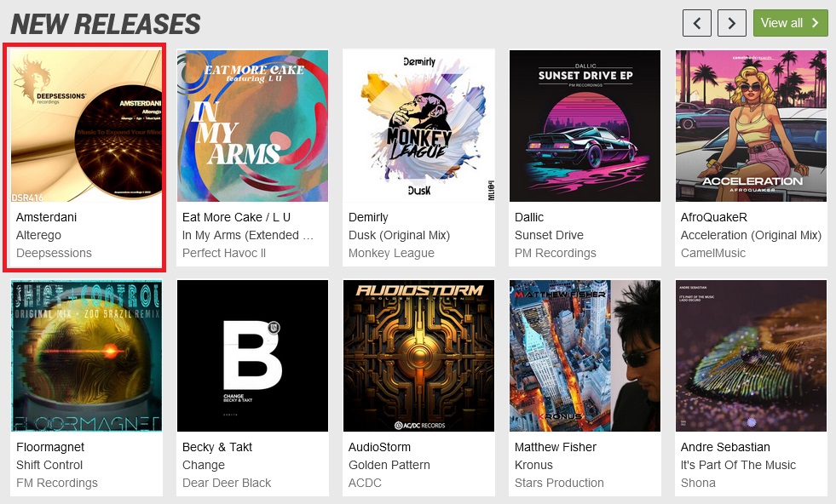836x504 pixels.
Task: Open Deepsessions label link
Action: click(x=54, y=253)
